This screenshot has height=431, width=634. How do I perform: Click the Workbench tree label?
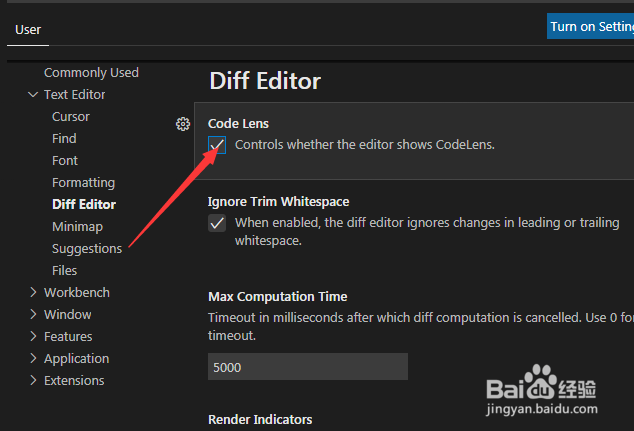pyautogui.click(x=77, y=292)
